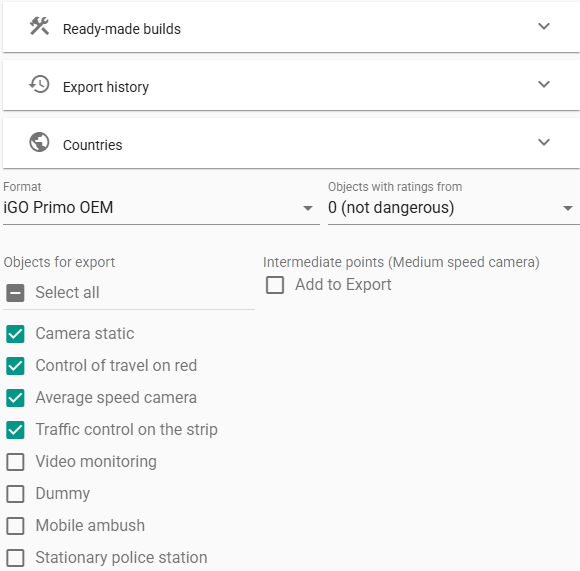Expand the Countries panel chevron
This screenshot has width=580, height=571.
[x=543, y=142]
